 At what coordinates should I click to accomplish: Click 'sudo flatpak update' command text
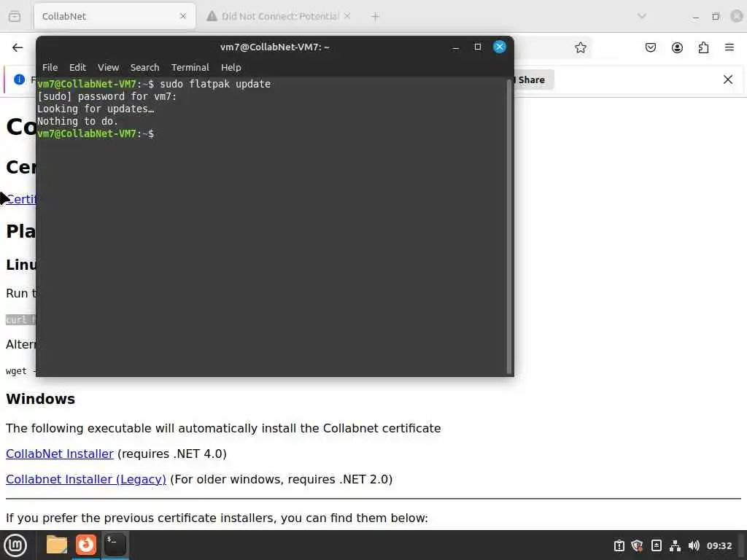click(x=215, y=84)
